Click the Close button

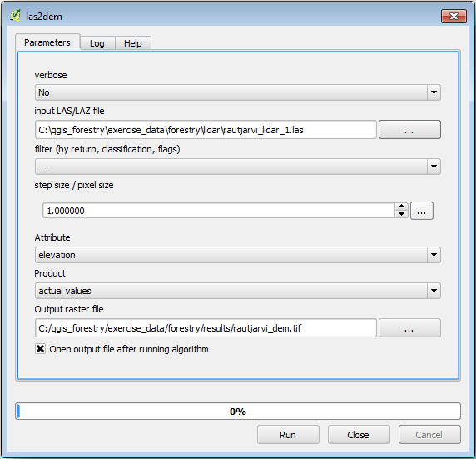[x=359, y=435]
